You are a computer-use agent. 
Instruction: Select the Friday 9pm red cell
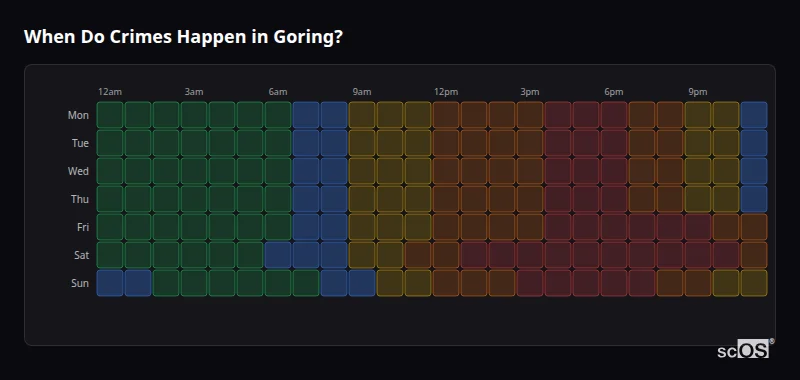tap(697, 227)
